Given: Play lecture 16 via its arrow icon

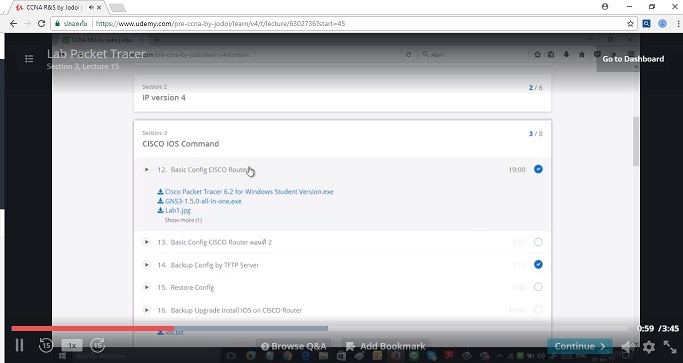Looking at the screenshot, I should tap(147, 310).
